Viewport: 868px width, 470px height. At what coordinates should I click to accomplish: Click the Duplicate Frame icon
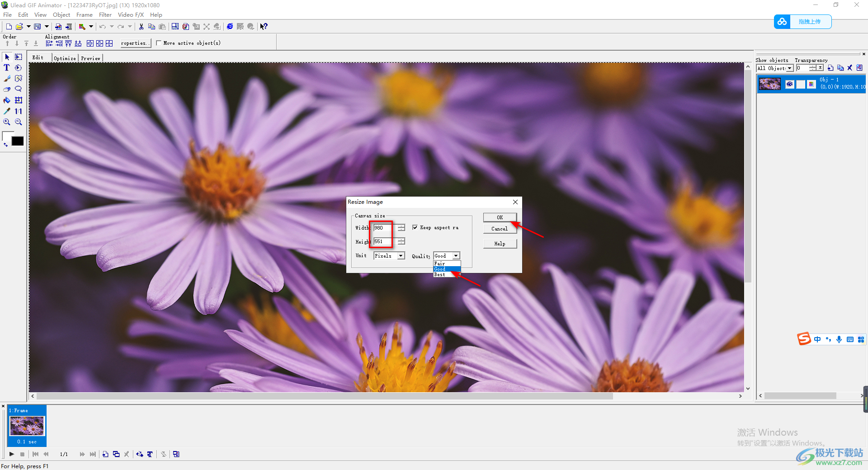click(116, 454)
